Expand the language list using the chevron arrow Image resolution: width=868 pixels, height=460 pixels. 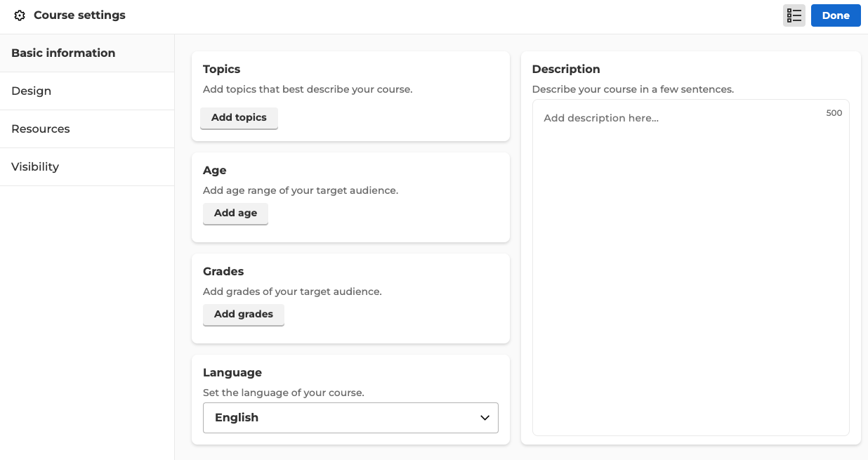[x=485, y=418]
